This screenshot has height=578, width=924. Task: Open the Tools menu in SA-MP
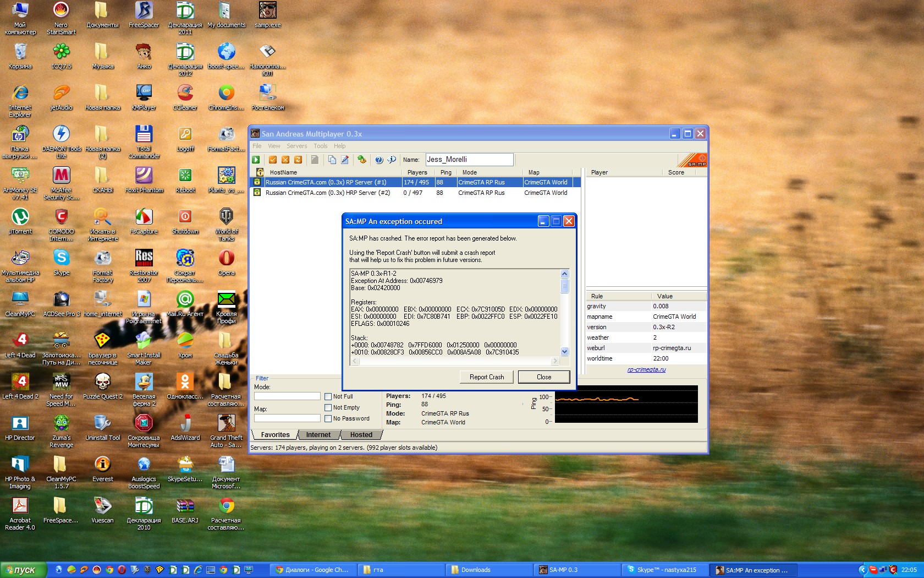click(320, 146)
